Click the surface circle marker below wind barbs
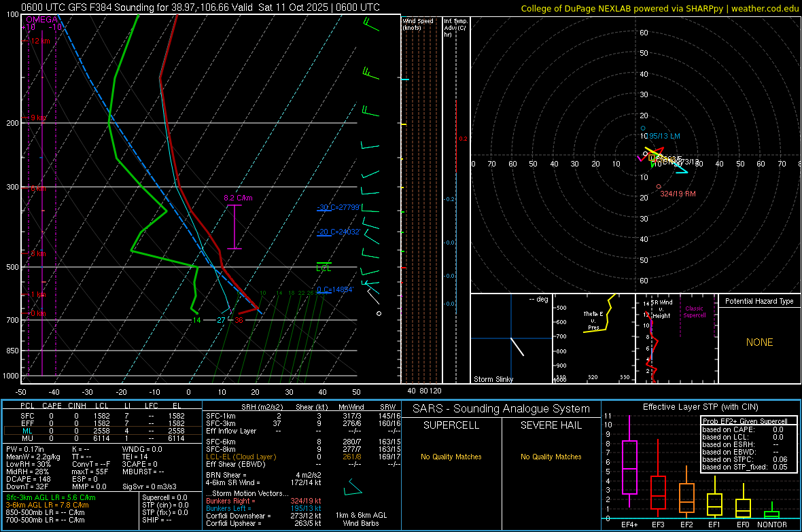Viewport: 802px width, 532px height. pyautogui.click(x=379, y=314)
